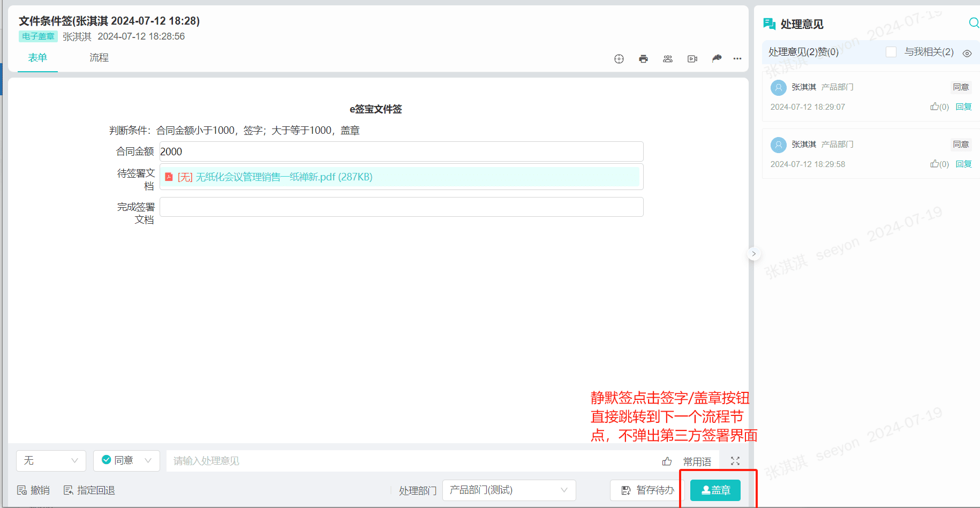The width and height of the screenshot is (980, 508).
Task: Open the 同意 attitude dropdown
Action: 126,460
